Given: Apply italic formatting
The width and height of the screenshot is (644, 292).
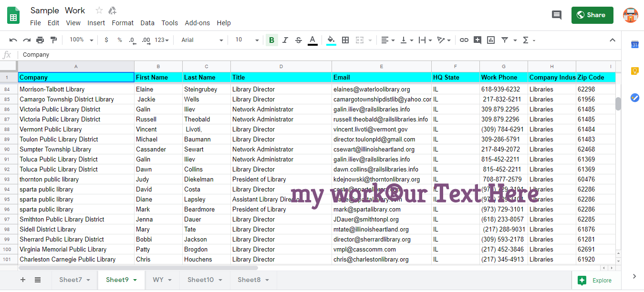Looking at the screenshot, I should pos(285,40).
